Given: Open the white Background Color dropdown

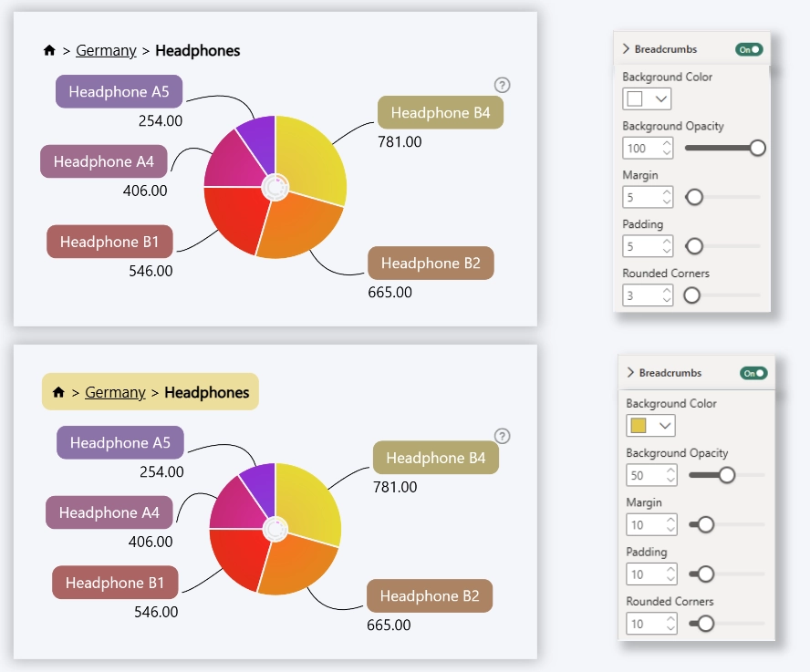Looking at the screenshot, I should coord(647,98).
